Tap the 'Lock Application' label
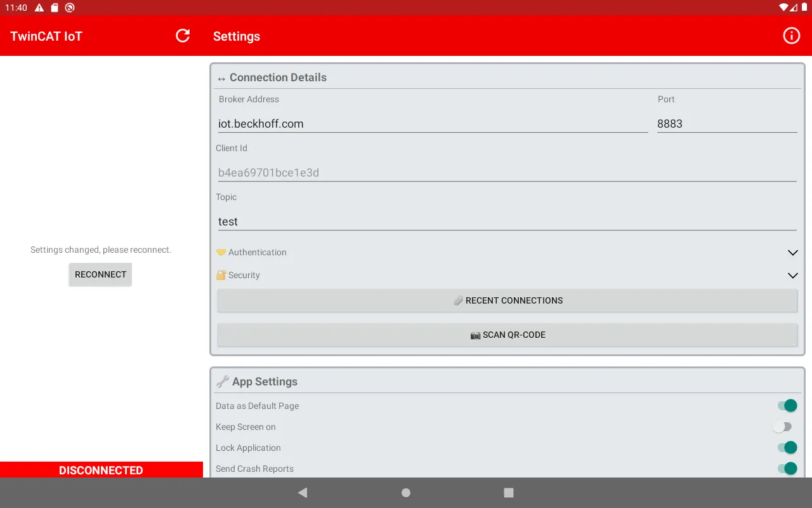 point(248,448)
